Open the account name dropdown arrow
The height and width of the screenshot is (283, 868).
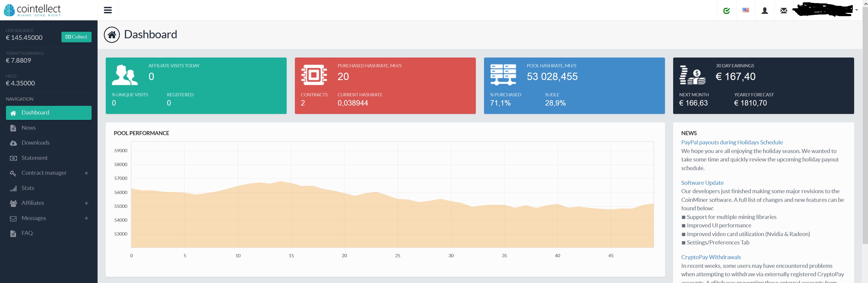click(x=857, y=10)
